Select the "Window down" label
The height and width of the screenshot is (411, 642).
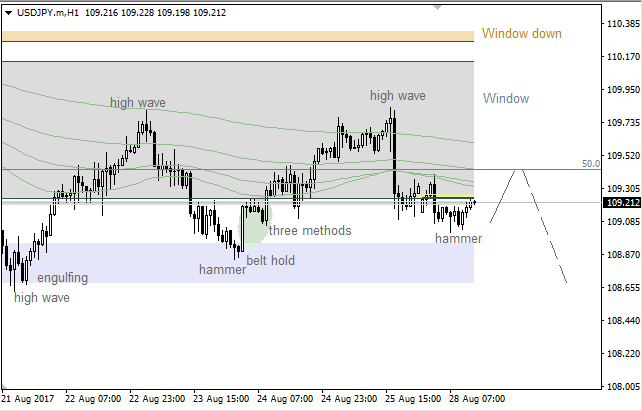click(x=521, y=33)
